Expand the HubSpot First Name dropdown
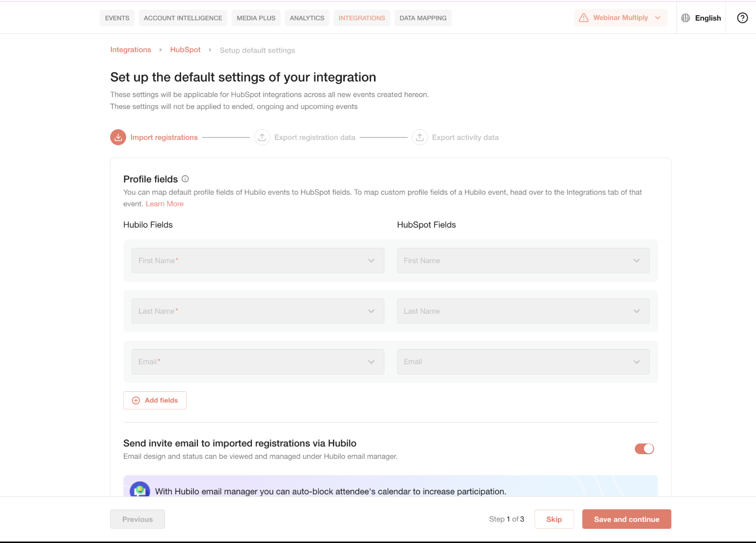756x543 pixels. [523, 261]
